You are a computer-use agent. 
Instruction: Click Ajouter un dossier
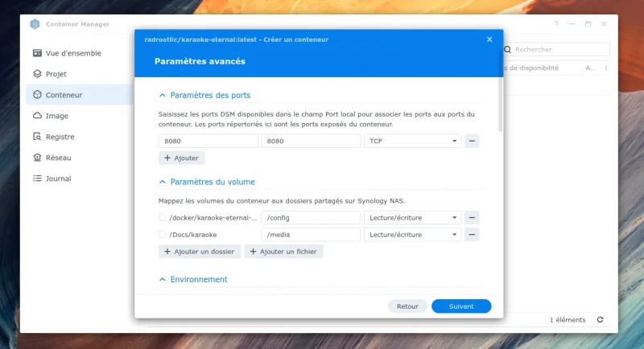coord(200,252)
